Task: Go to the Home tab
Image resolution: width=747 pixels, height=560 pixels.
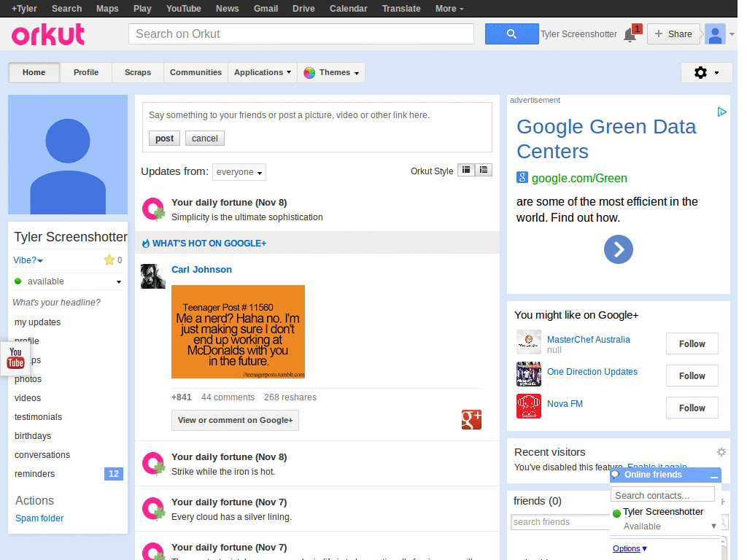Action: 34,72
